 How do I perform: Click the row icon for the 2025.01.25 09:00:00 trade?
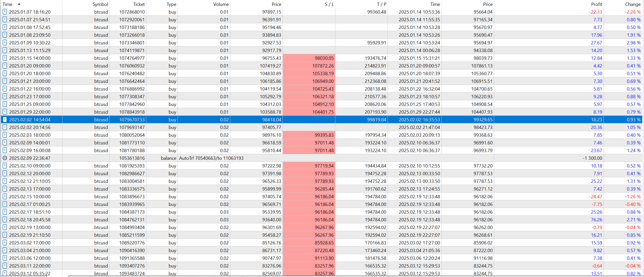coord(5,104)
